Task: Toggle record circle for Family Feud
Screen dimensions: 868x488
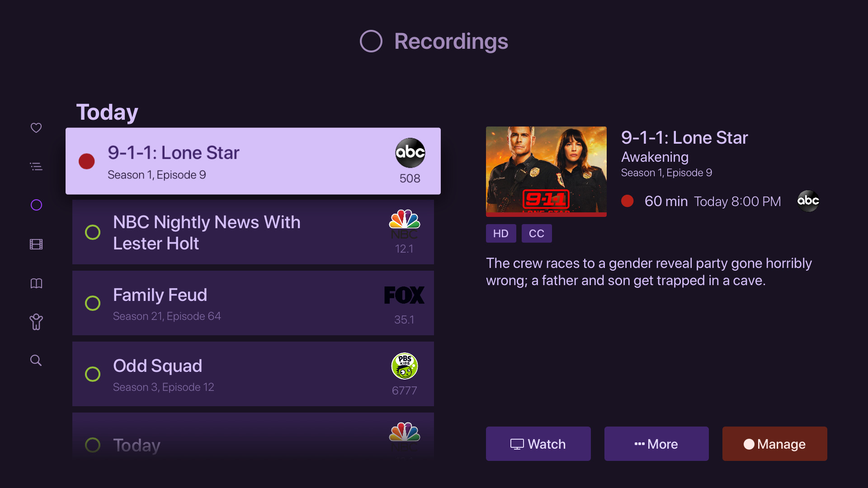Action: (x=93, y=303)
